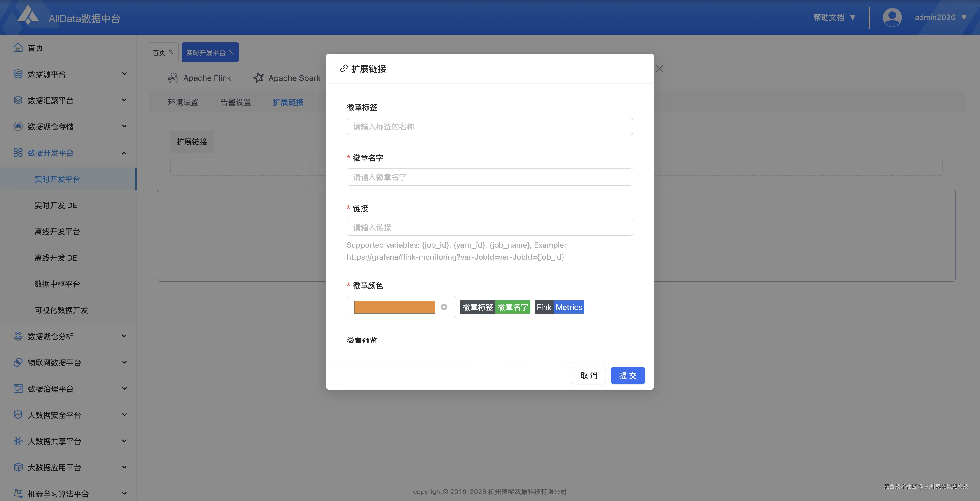
Task: Click the 取消 cancel button
Action: pyautogui.click(x=588, y=376)
